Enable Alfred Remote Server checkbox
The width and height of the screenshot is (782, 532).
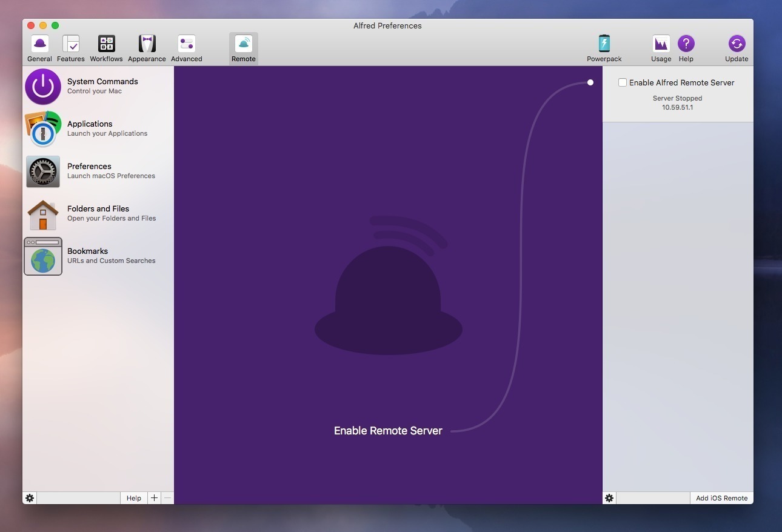pos(622,82)
